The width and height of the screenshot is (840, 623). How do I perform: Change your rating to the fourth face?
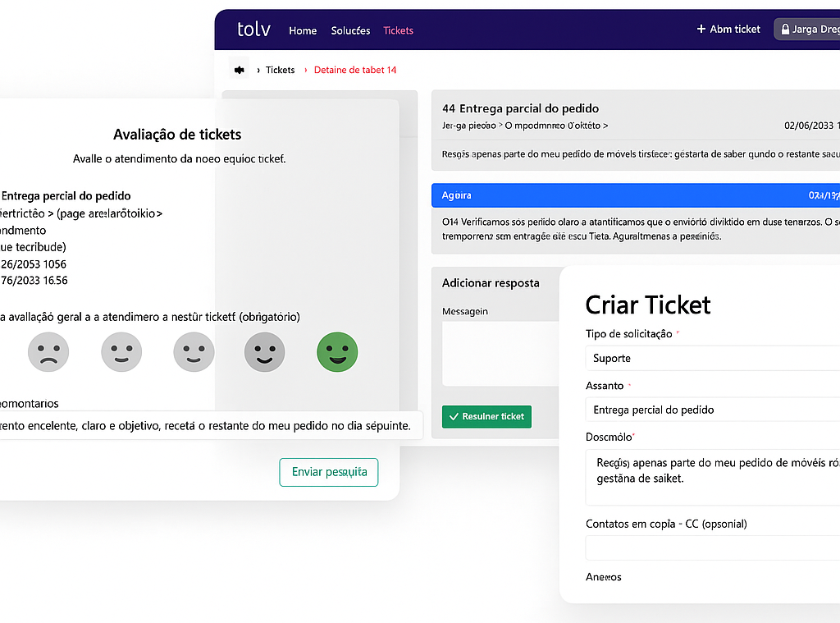coord(265,351)
